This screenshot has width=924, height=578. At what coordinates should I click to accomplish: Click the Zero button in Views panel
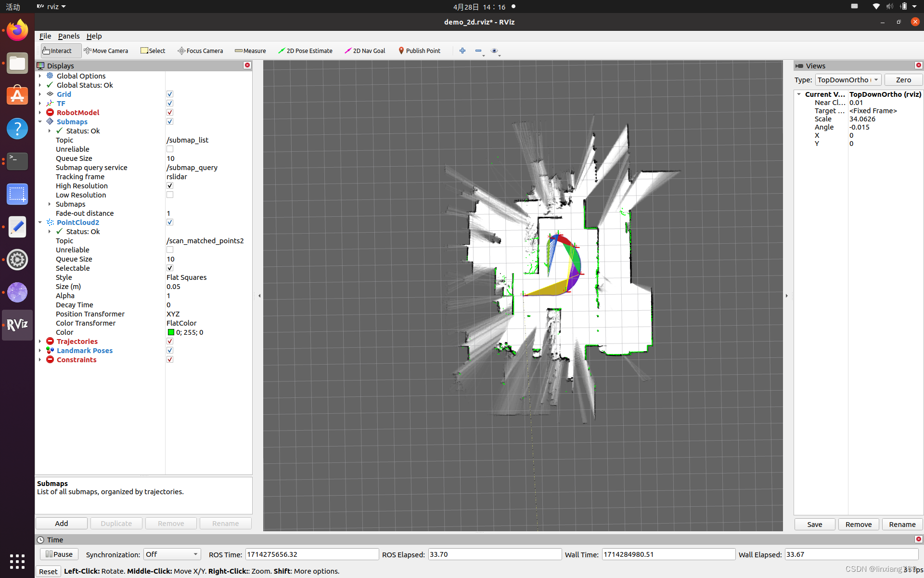click(x=903, y=79)
